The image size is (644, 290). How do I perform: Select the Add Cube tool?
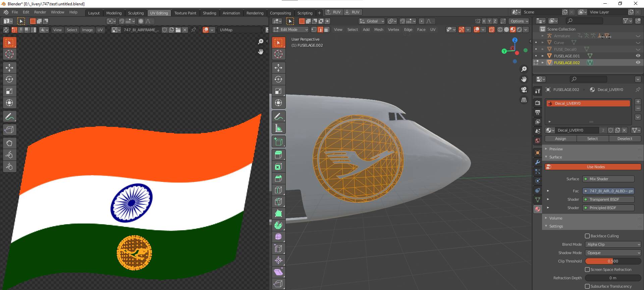pos(278,141)
